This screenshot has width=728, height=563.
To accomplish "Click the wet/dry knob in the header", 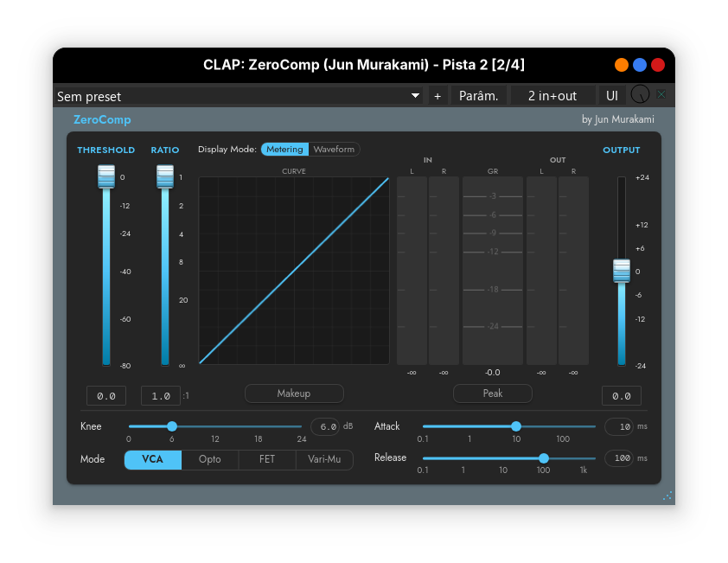I will pos(640,94).
